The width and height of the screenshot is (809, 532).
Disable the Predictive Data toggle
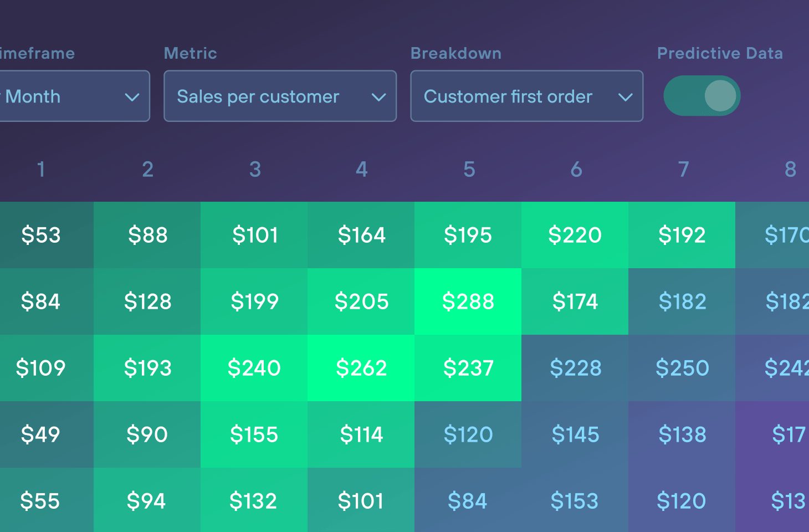click(701, 95)
